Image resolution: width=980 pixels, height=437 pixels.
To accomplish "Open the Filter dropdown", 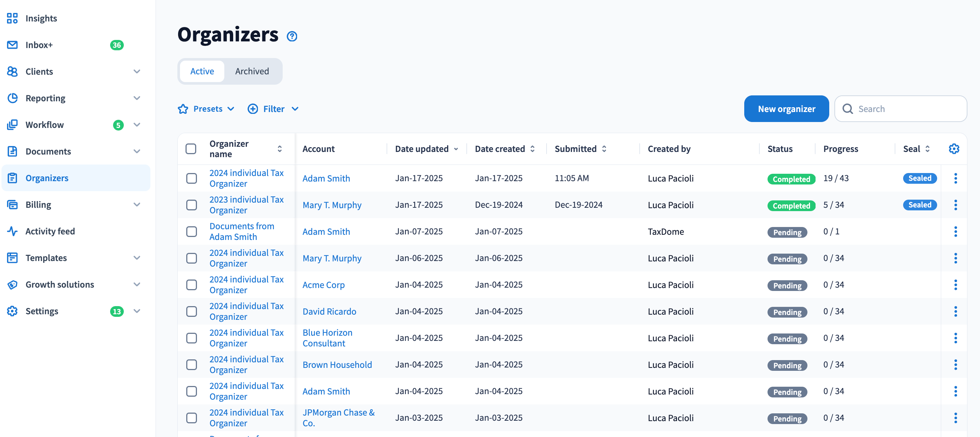I will coord(273,109).
